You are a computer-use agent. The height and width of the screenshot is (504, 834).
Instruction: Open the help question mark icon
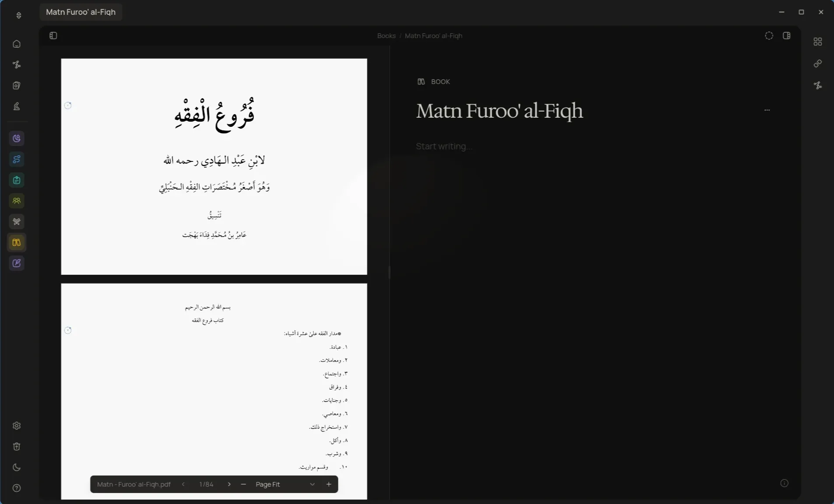click(x=17, y=488)
